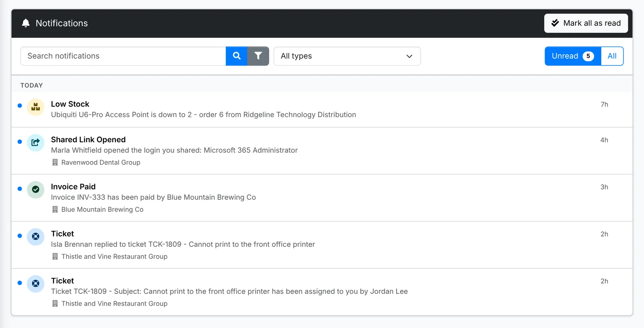Click building icon in Jordan Lee ticket row

click(55, 303)
